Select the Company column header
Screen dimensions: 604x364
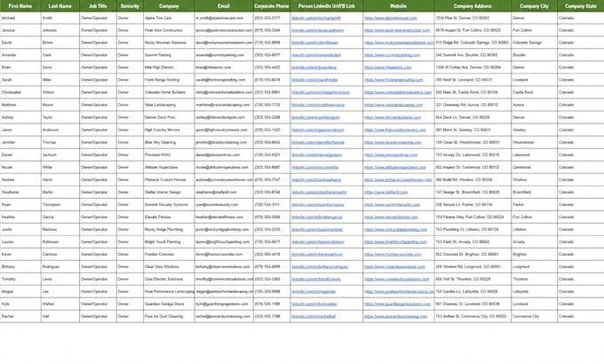[x=169, y=6]
